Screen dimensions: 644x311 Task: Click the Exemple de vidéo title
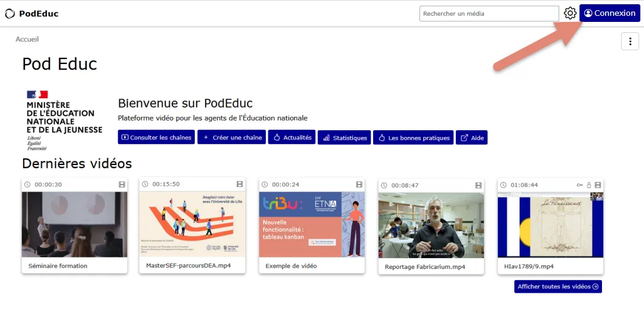coord(291,266)
